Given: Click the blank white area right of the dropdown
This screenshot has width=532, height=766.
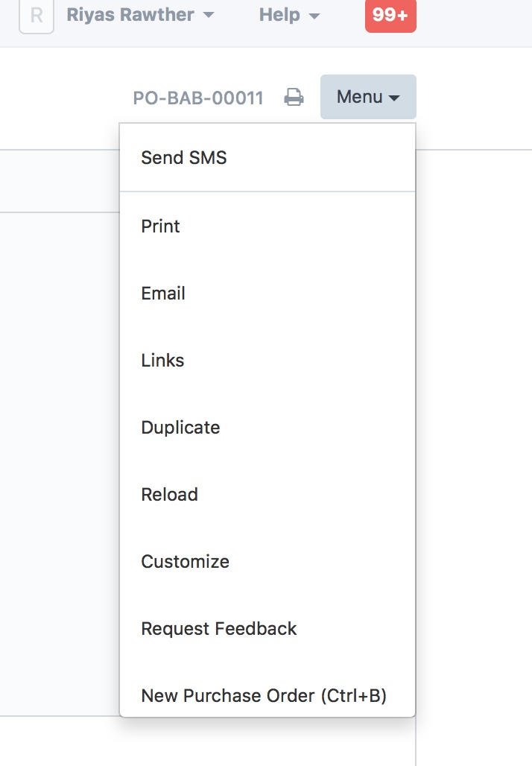Looking at the screenshot, I should pyautogui.click(x=474, y=440).
